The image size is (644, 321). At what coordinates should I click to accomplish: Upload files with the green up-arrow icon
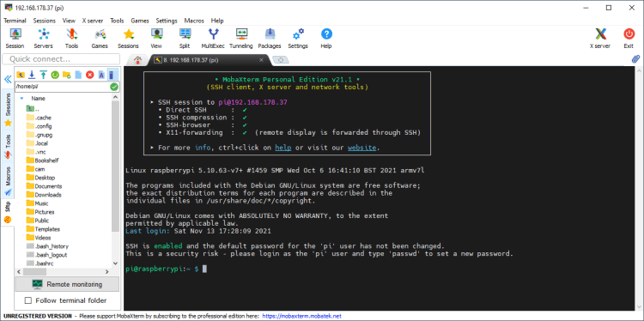(43, 75)
